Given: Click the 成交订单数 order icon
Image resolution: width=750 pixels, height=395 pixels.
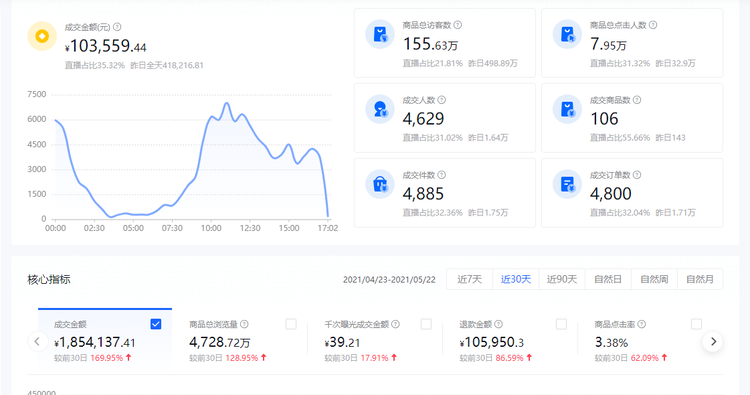Looking at the screenshot, I should [x=567, y=184].
